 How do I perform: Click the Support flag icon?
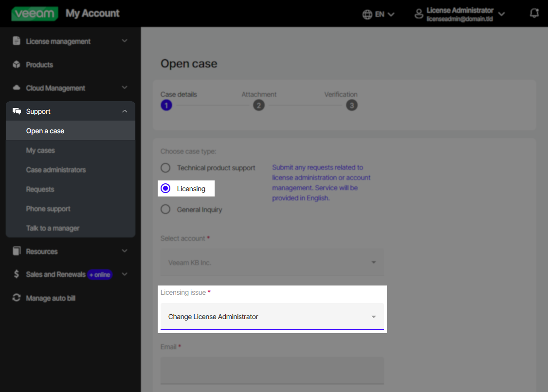click(x=16, y=111)
